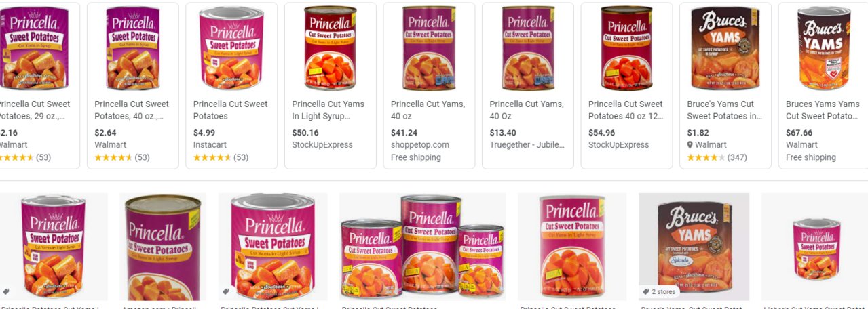Select the small Princella can image at far right
The width and height of the screenshot is (868, 309).
coord(816,247)
